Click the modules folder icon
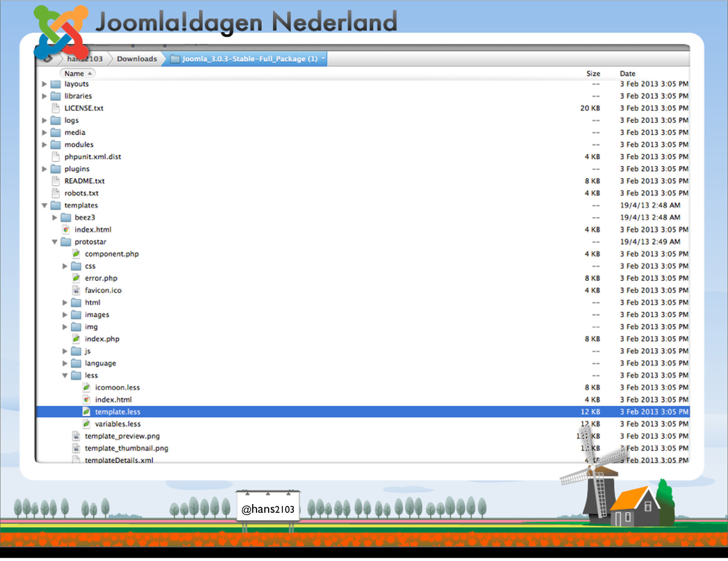 pyautogui.click(x=56, y=145)
